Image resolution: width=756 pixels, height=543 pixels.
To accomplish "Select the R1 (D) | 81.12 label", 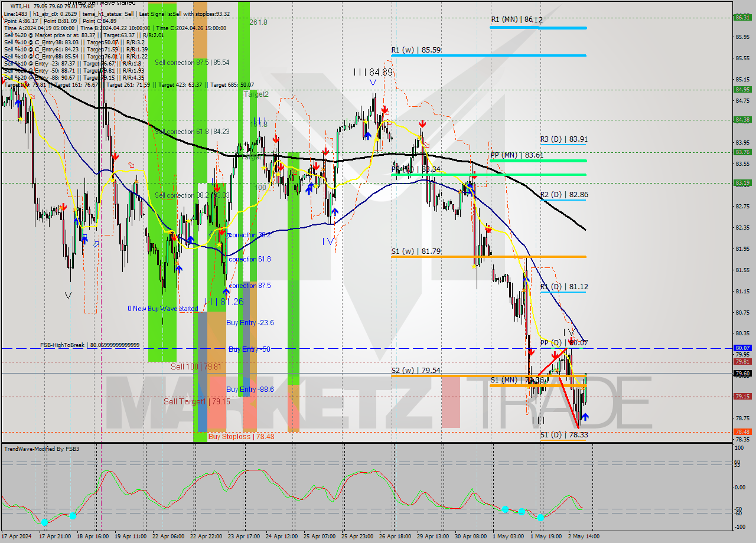I will pyautogui.click(x=564, y=287).
